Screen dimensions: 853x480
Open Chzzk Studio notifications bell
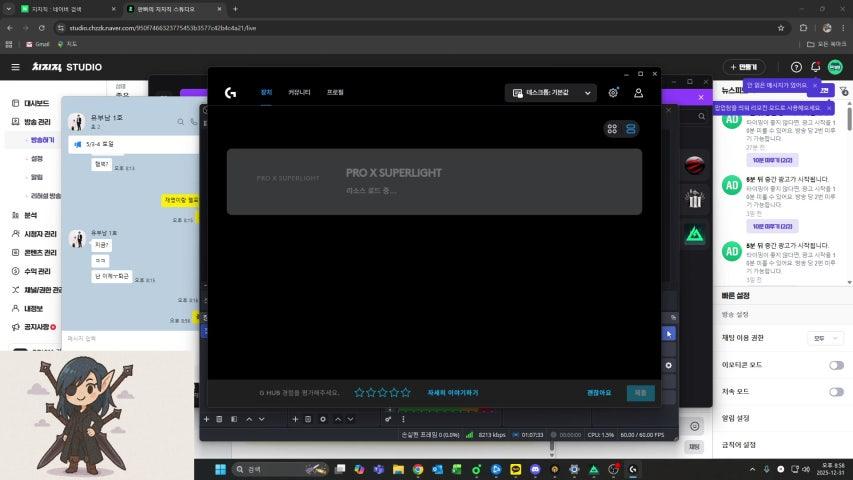(x=816, y=67)
